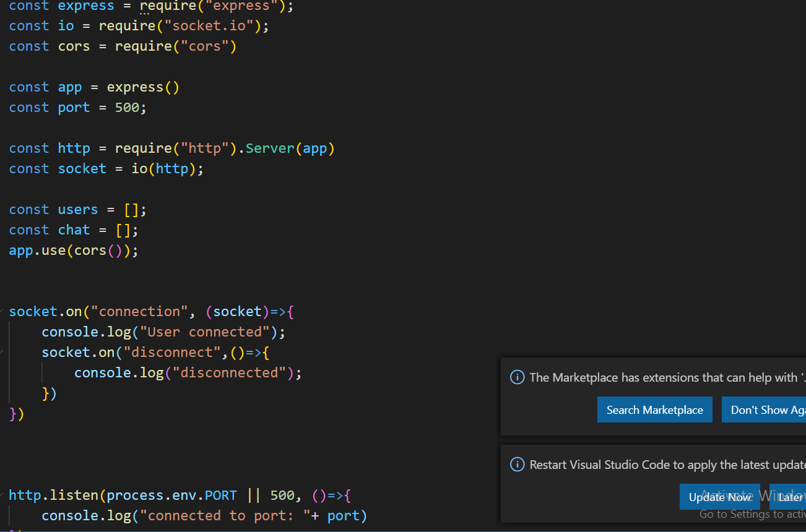Click the Marketplace has extensions message text
Image resolution: width=806 pixels, height=532 pixels.
(x=667, y=377)
